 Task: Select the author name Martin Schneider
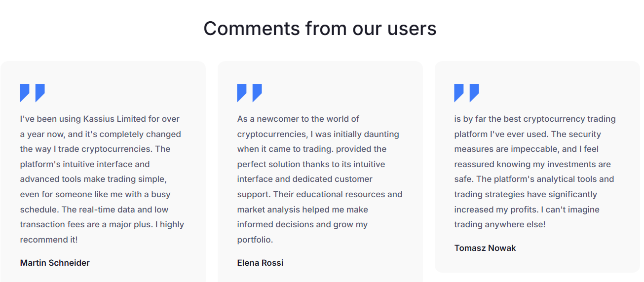(x=55, y=263)
